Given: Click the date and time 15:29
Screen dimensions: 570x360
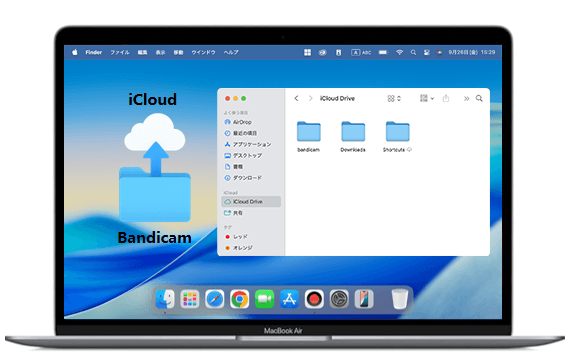Looking at the screenshot, I should [x=472, y=52].
